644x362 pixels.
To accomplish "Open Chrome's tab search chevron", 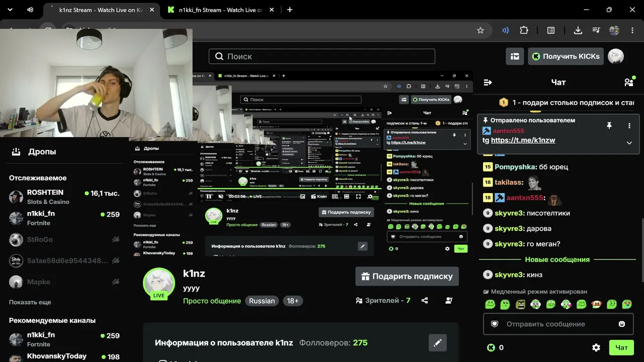I will click(11, 10).
